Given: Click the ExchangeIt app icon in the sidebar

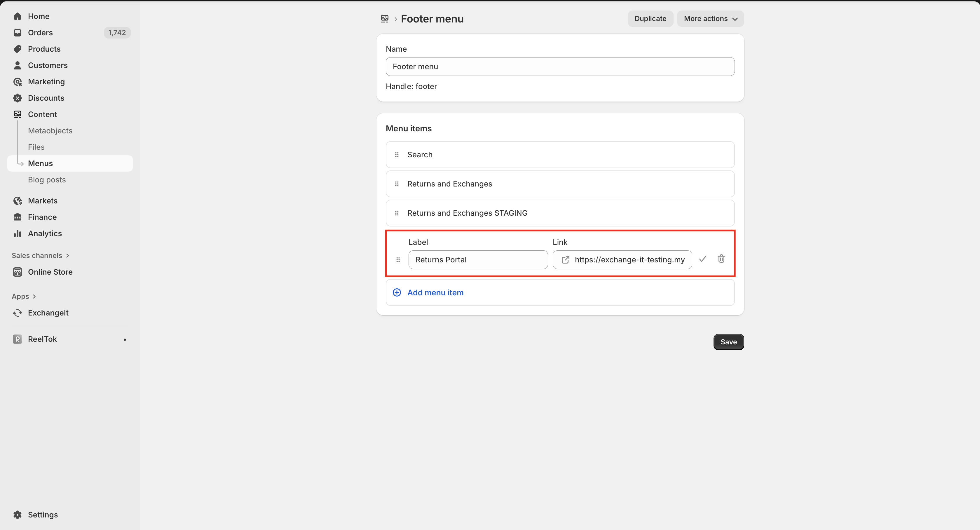Looking at the screenshot, I should [18, 313].
